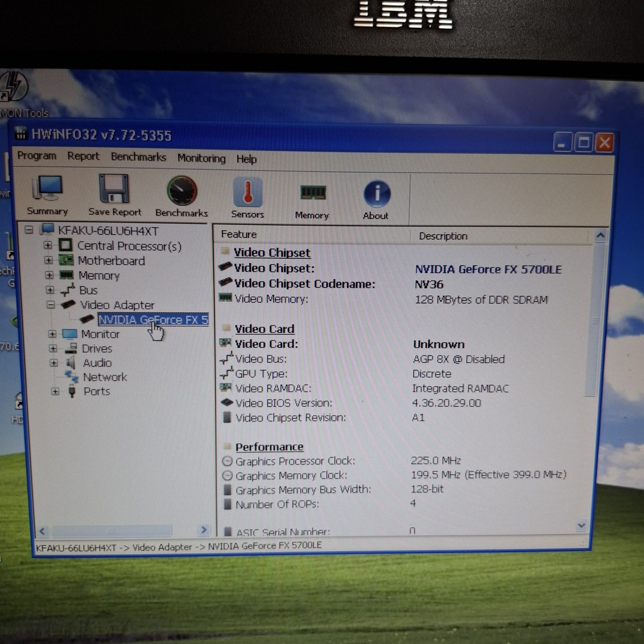Click the Central Processor(s) chip icon
This screenshot has height=644, width=644.
(65, 245)
